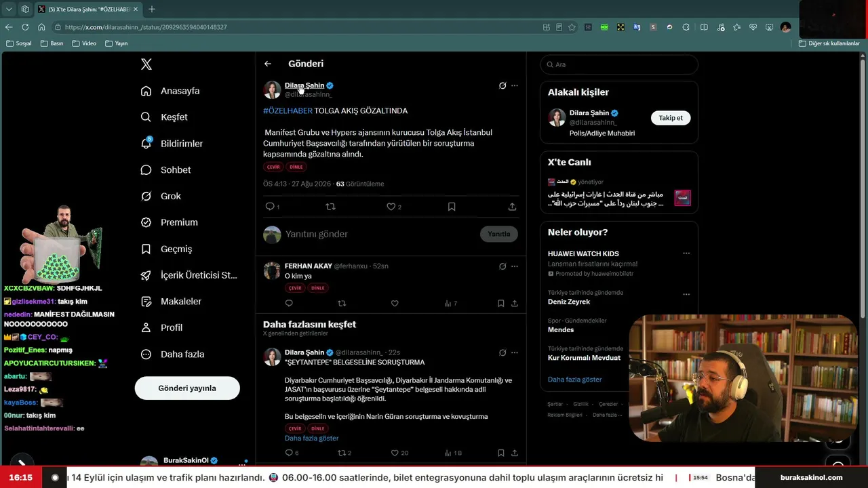Go back using the Gönderi back arrow
This screenshot has height=488, width=868.
coord(268,64)
